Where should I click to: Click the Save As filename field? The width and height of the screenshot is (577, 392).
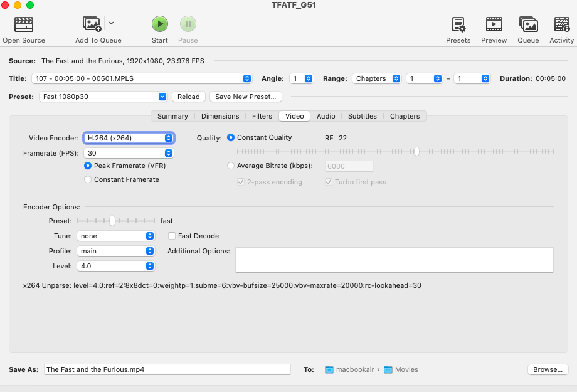pyautogui.click(x=167, y=369)
